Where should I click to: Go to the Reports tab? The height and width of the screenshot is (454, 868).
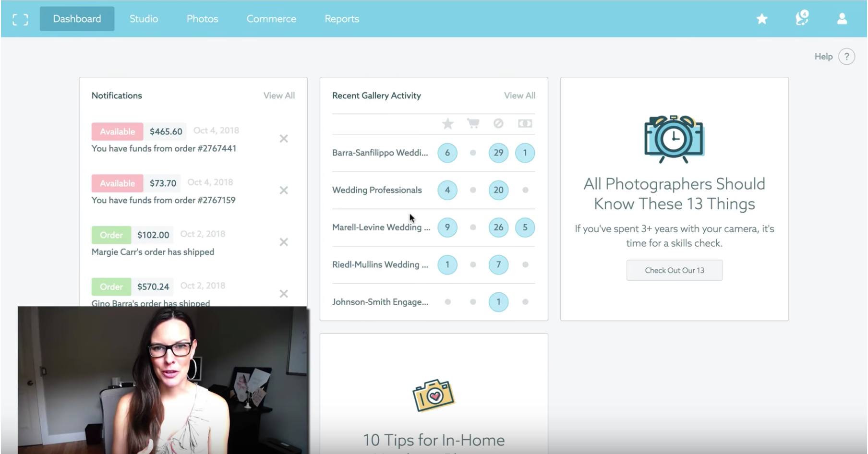(342, 19)
